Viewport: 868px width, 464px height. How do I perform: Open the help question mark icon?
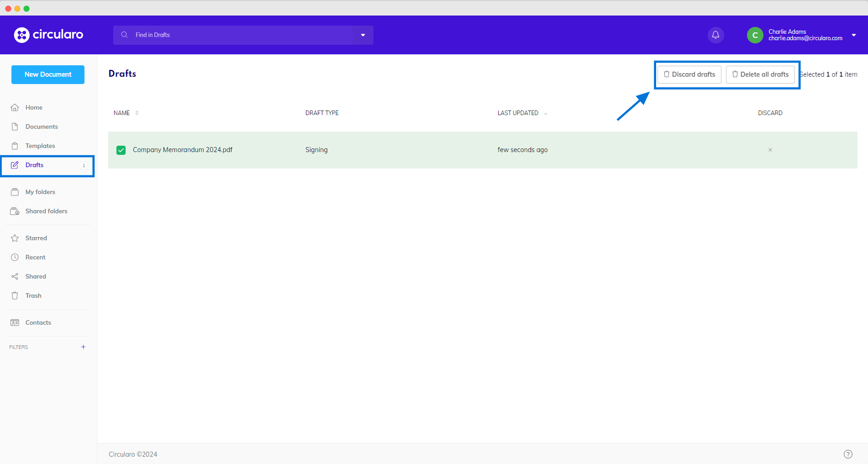pyautogui.click(x=848, y=454)
